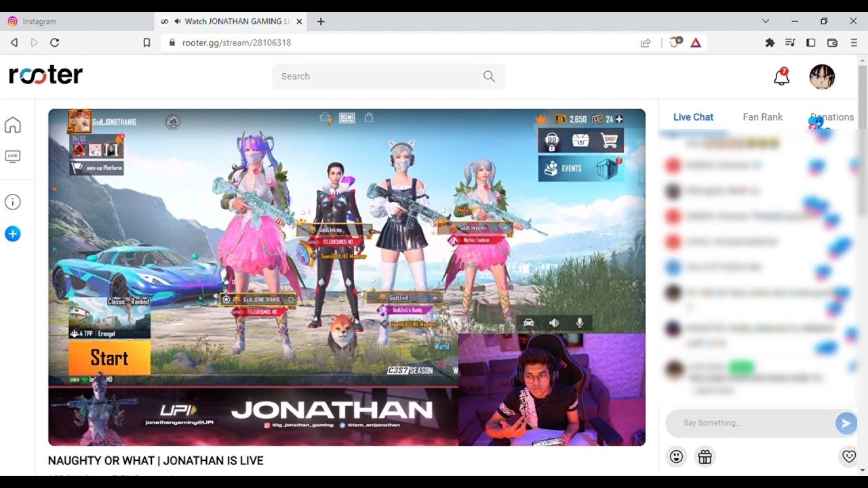
Task: Click the stream title NAUGHTY OR WHAT
Action: click(155, 461)
